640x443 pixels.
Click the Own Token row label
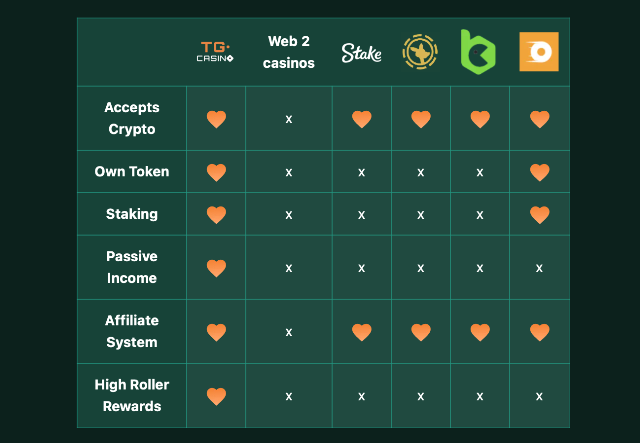pos(132,171)
